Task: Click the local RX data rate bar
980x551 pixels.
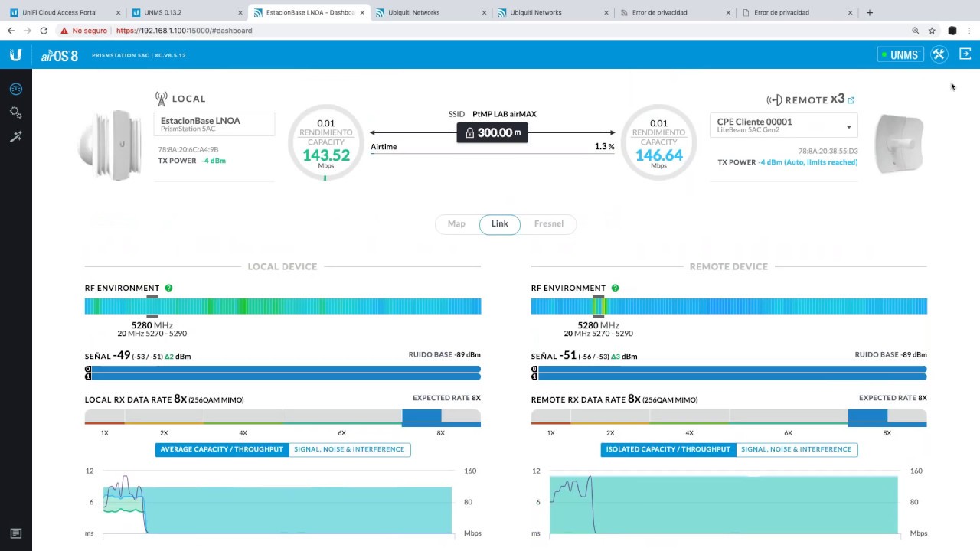Action: pos(283,418)
